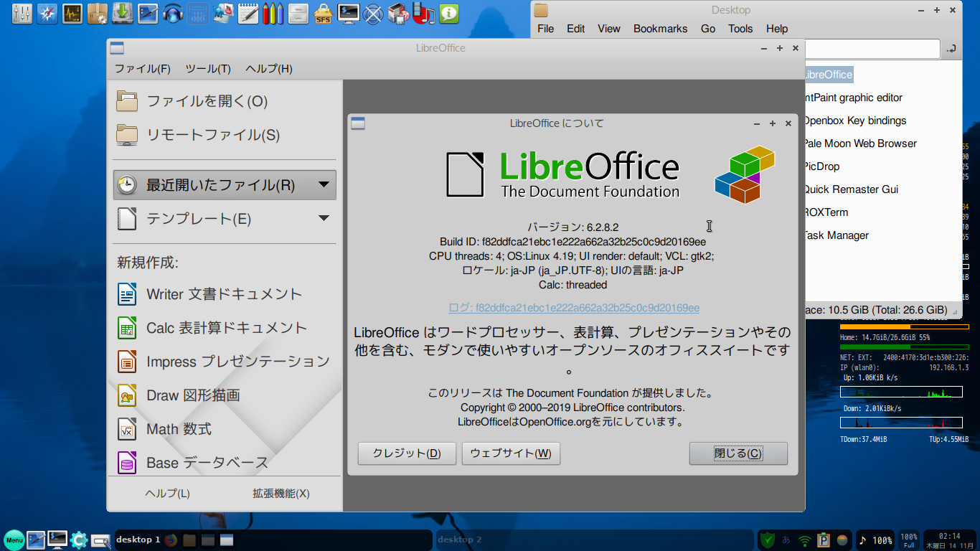Click the Japanese input 'あ' tray icon
980x551 pixels.
click(786, 540)
